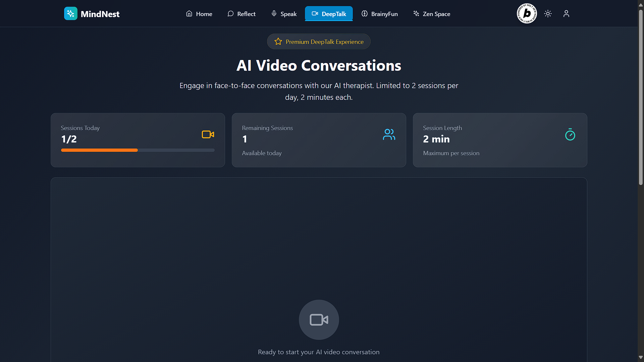Click the orange sessions progress bar

(99, 150)
